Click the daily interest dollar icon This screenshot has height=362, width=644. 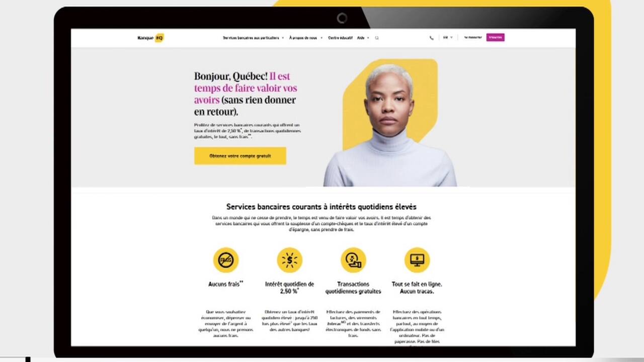(289, 260)
